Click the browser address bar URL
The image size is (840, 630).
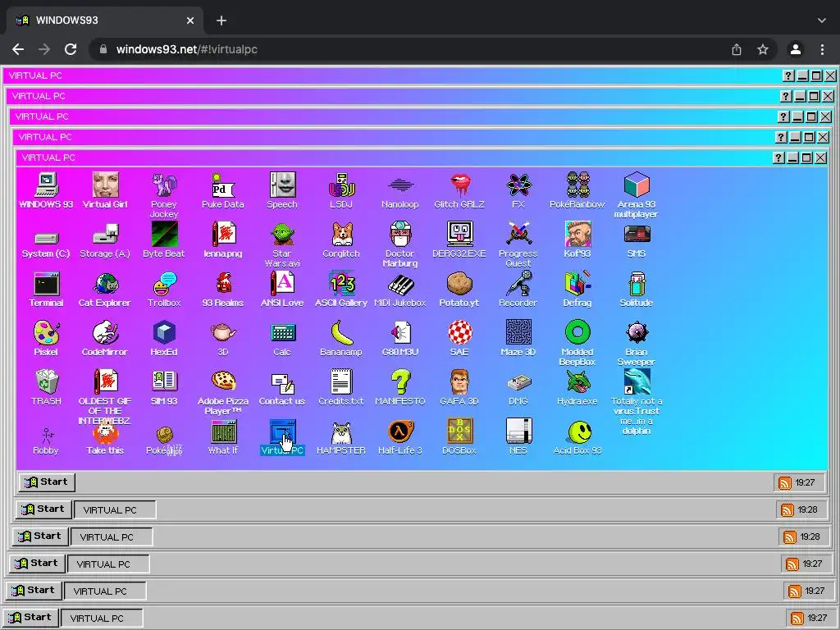coord(186,49)
